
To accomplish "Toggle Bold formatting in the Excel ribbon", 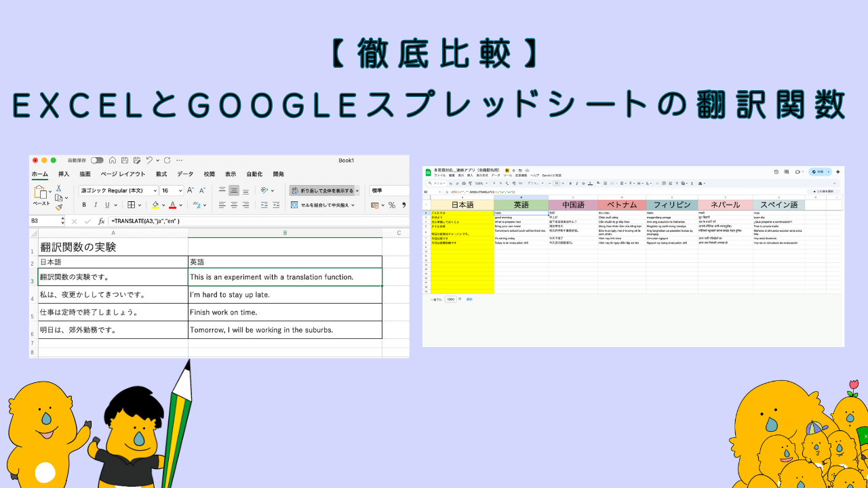I will [84, 205].
